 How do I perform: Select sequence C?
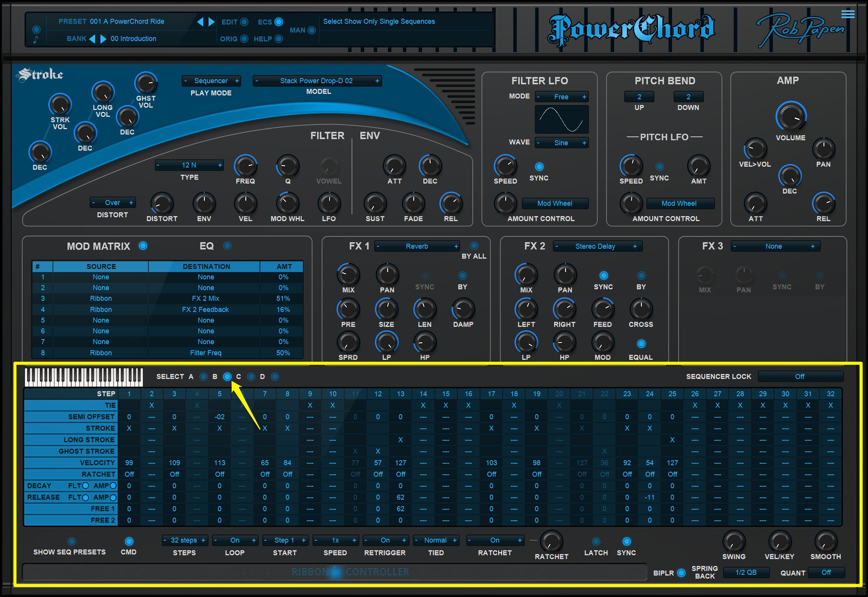tap(251, 377)
